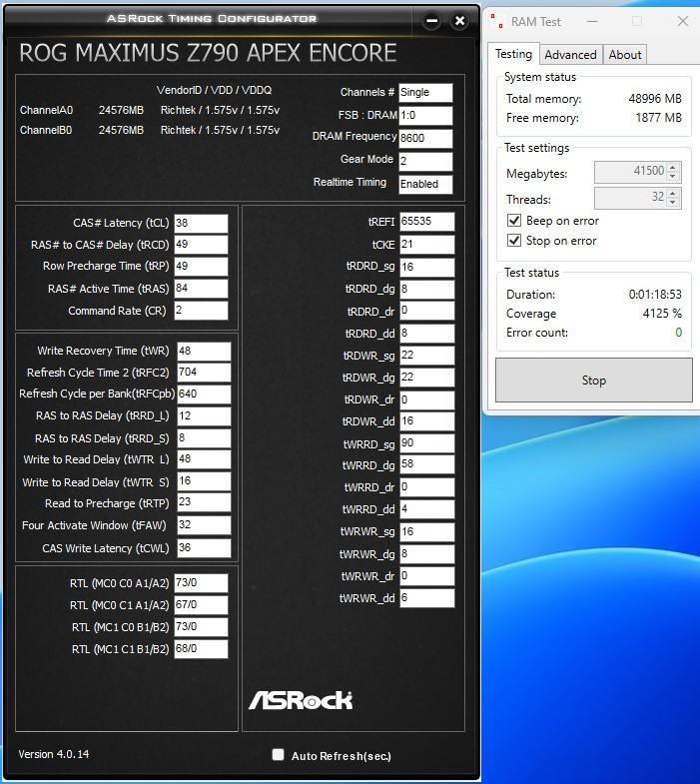700x784 pixels.
Task: Minimize the ASRock Timing Configurator window
Action: pyautogui.click(x=432, y=21)
